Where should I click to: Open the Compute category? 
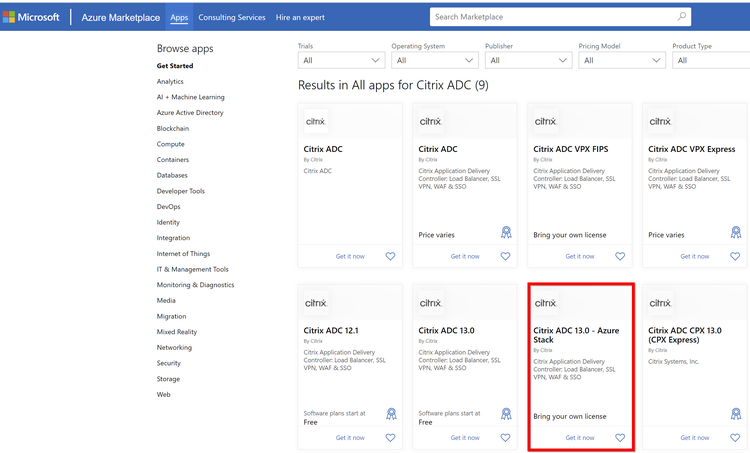click(x=170, y=144)
